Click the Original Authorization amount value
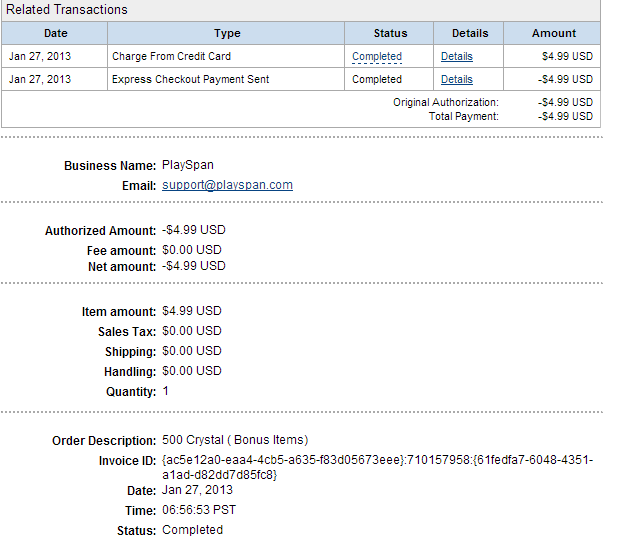This screenshot has width=632, height=542. tap(565, 102)
